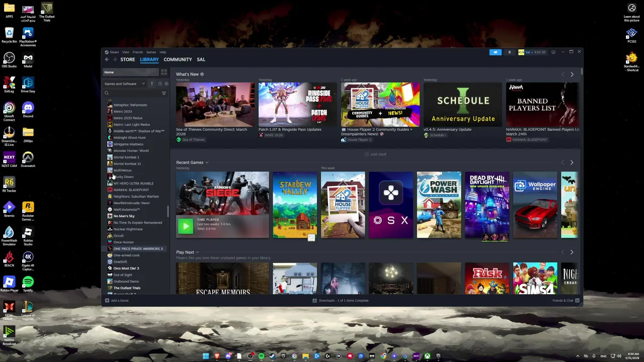The image size is (644, 362).
Task: Open PowerWash Simulator cover
Action: point(439,205)
